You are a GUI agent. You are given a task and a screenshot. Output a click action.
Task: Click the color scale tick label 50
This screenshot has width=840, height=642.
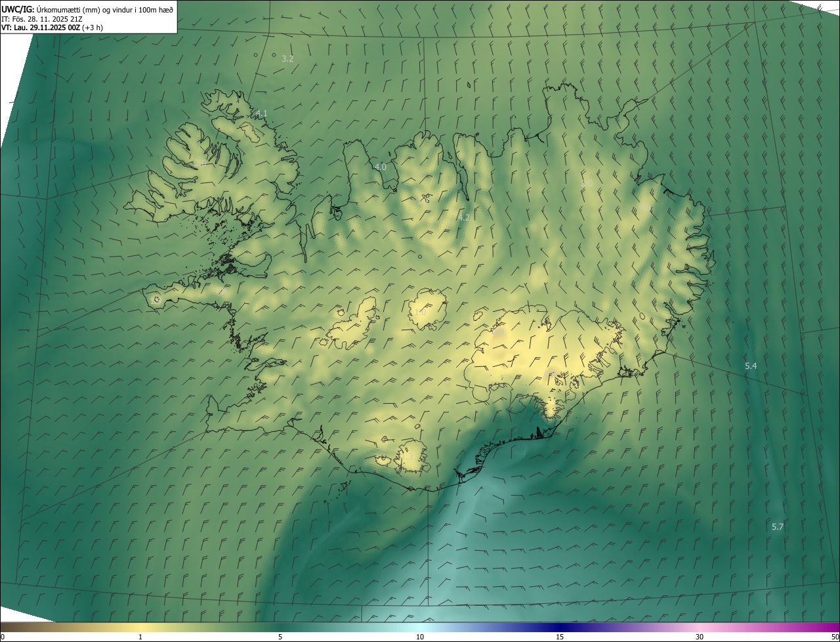coord(835,637)
